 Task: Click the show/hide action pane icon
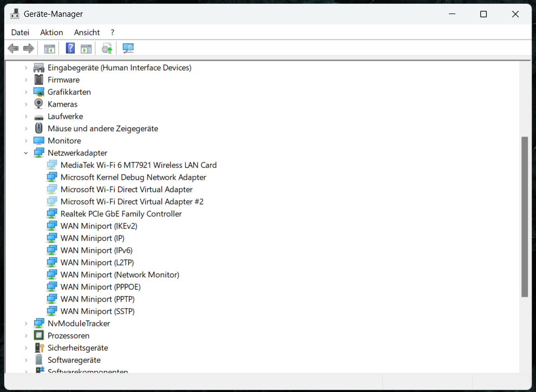point(86,49)
